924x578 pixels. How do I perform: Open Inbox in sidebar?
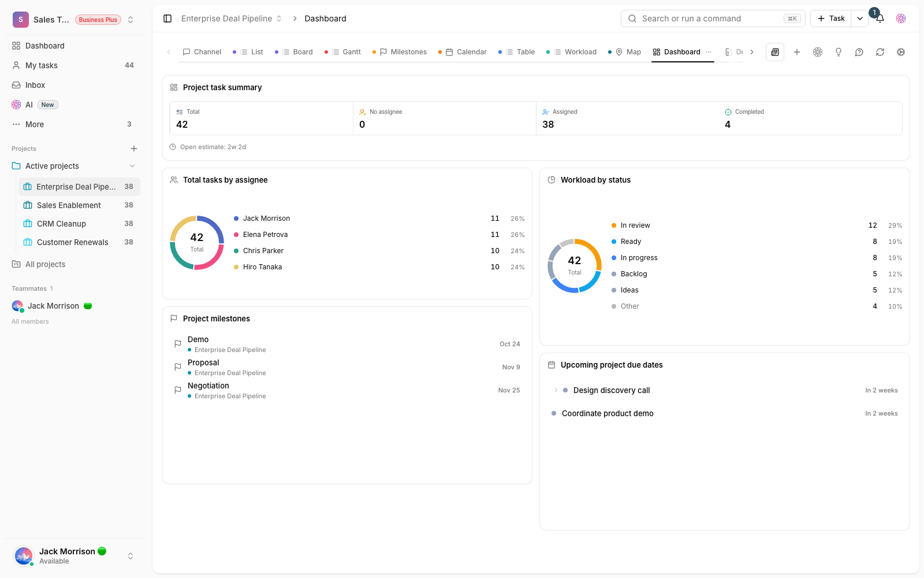tap(74, 85)
